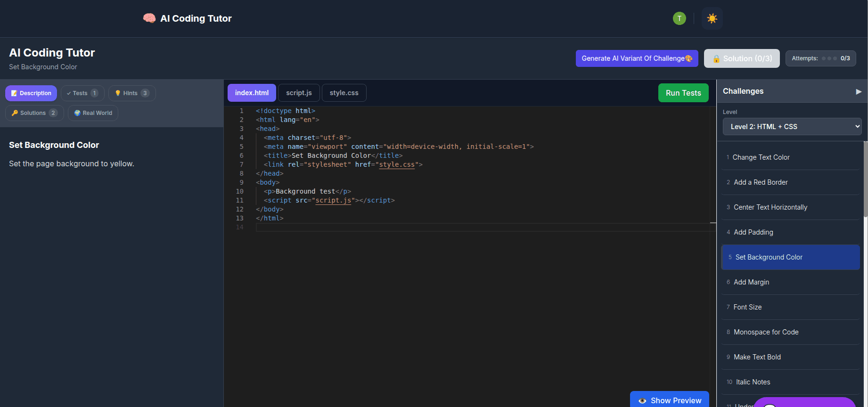Open the Hints tab

pyautogui.click(x=132, y=93)
